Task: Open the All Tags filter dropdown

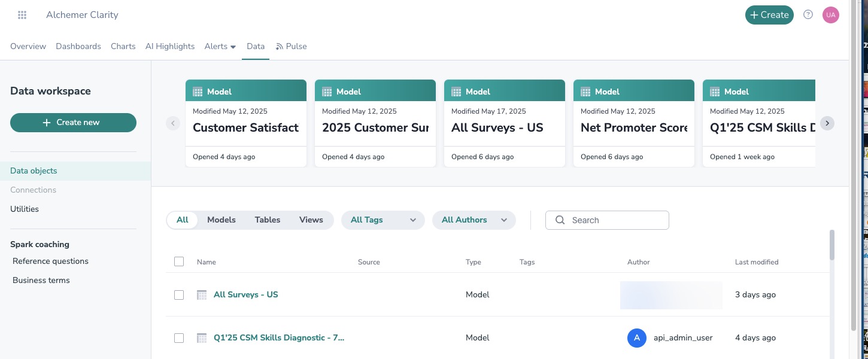Action: point(383,220)
